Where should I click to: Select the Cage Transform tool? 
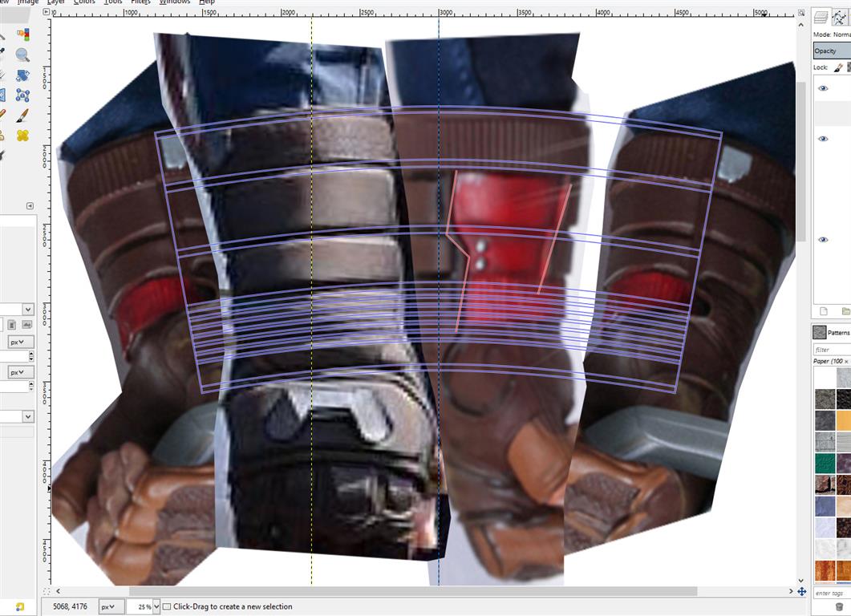[22, 95]
